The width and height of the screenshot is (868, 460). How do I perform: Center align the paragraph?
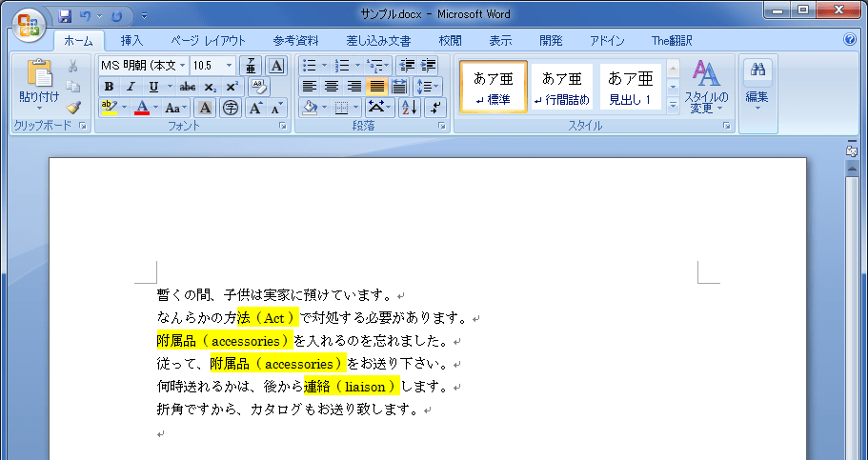click(x=332, y=87)
